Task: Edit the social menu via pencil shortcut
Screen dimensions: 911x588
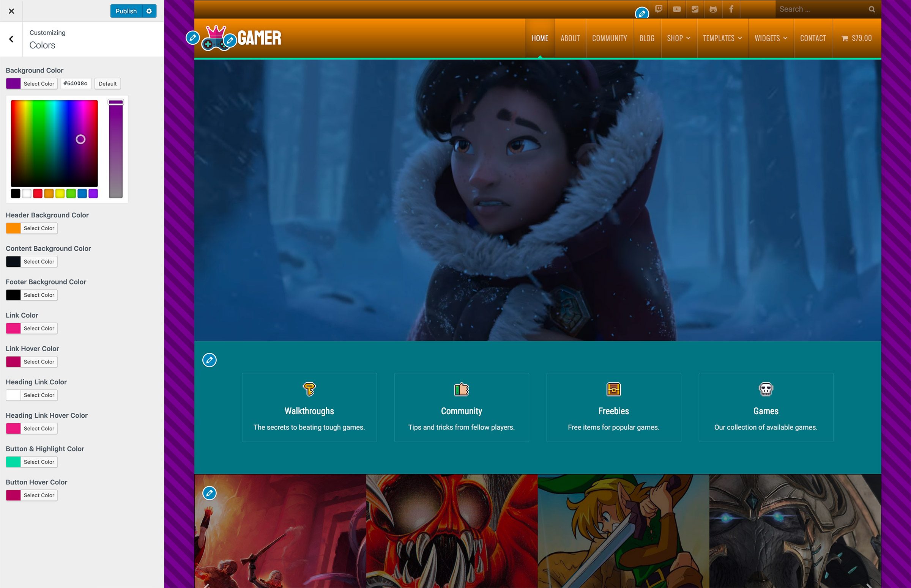Action: click(642, 14)
